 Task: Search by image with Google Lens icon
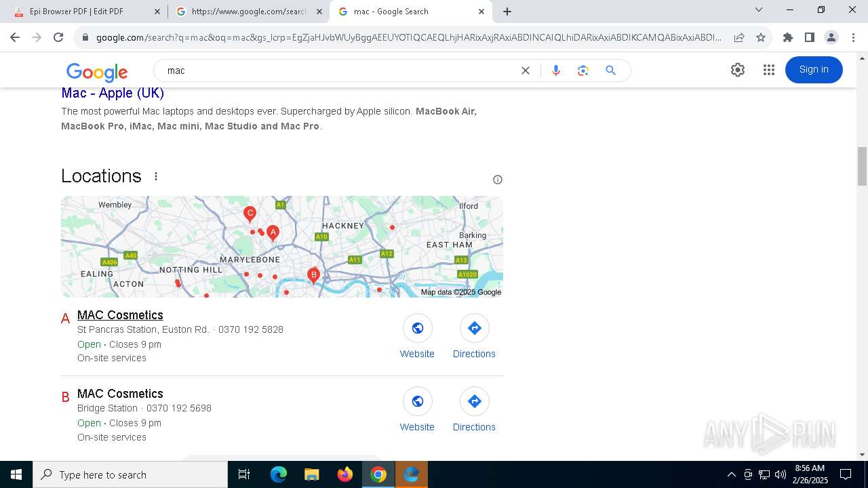click(x=583, y=70)
